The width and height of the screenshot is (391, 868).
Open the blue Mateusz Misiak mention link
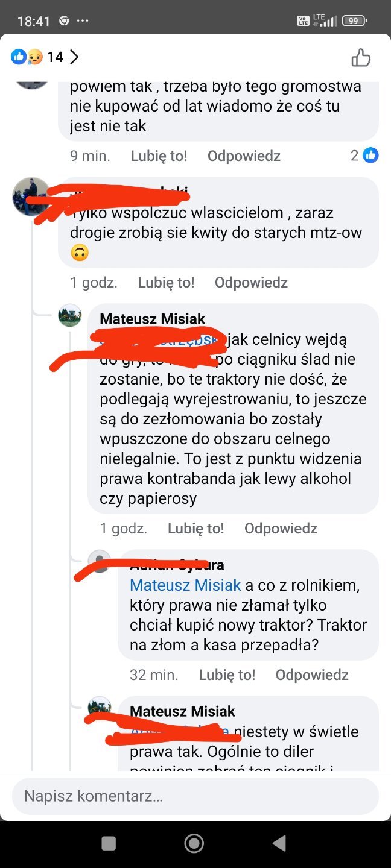tap(185, 585)
